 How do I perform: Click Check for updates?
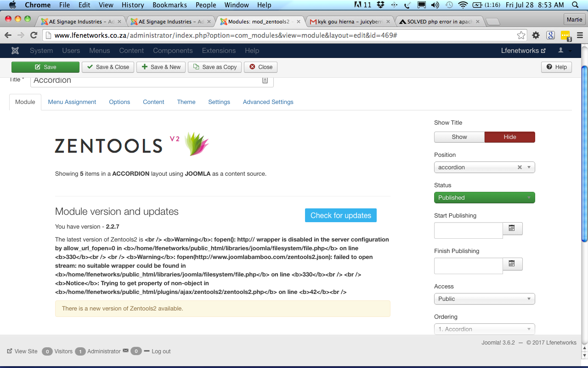pyautogui.click(x=341, y=215)
